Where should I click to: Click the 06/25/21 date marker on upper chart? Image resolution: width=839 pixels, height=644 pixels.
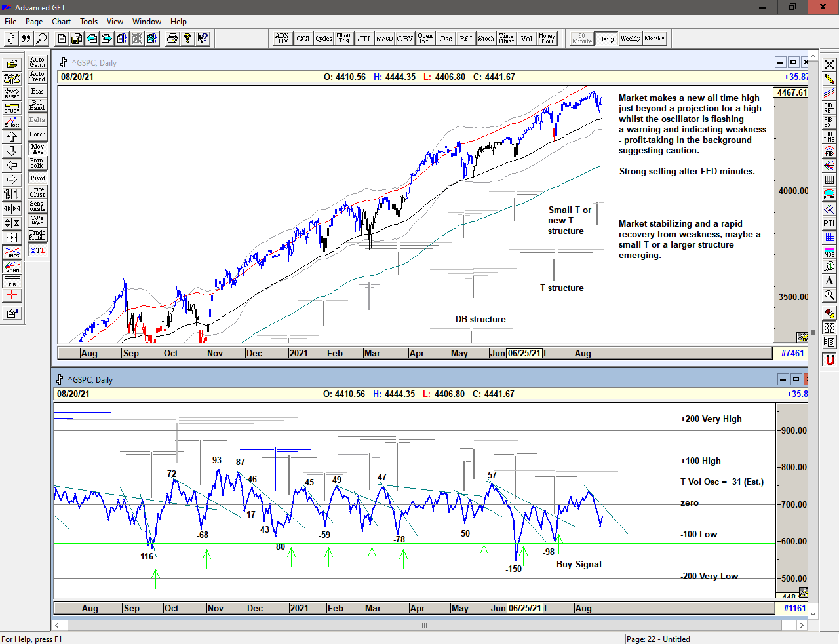click(x=524, y=353)
